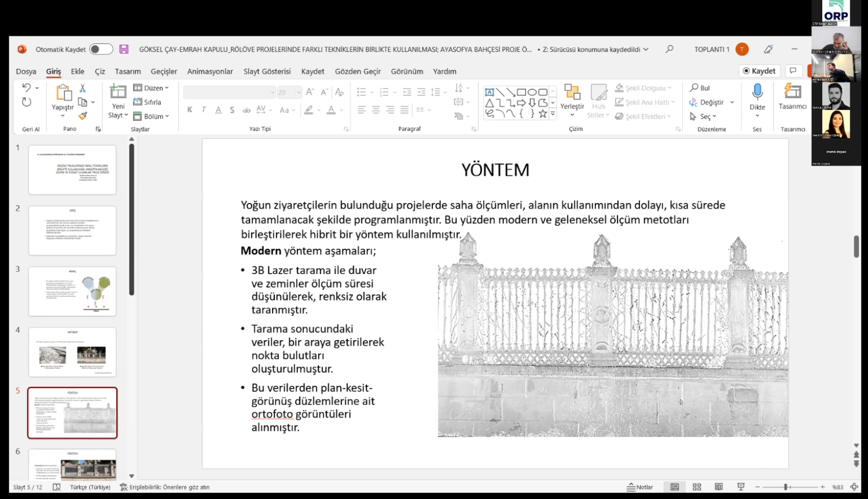Open the Yardım tab

point(445,71)
